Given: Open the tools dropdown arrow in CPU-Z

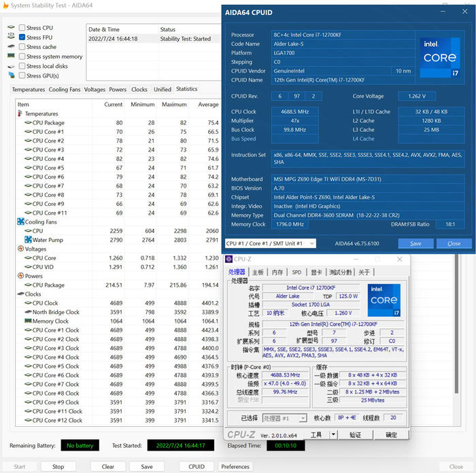Looking at the screenshot, I should click(333, 434).
